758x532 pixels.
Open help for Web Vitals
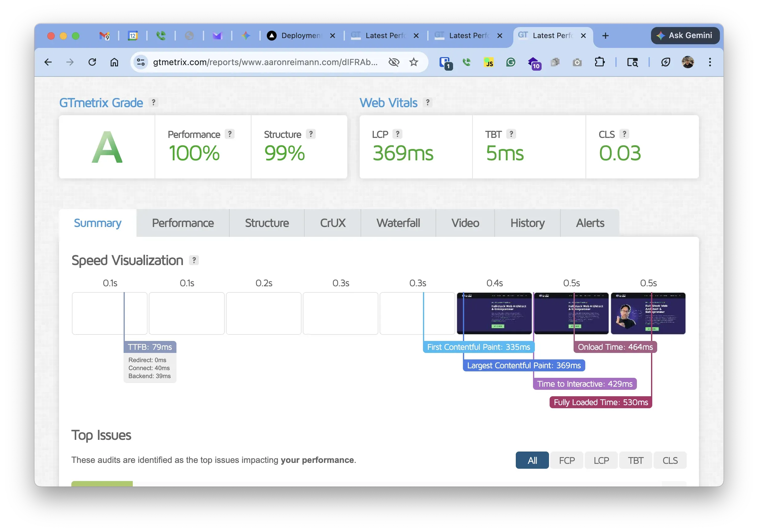pyautogui.click(x=428, y=103)
